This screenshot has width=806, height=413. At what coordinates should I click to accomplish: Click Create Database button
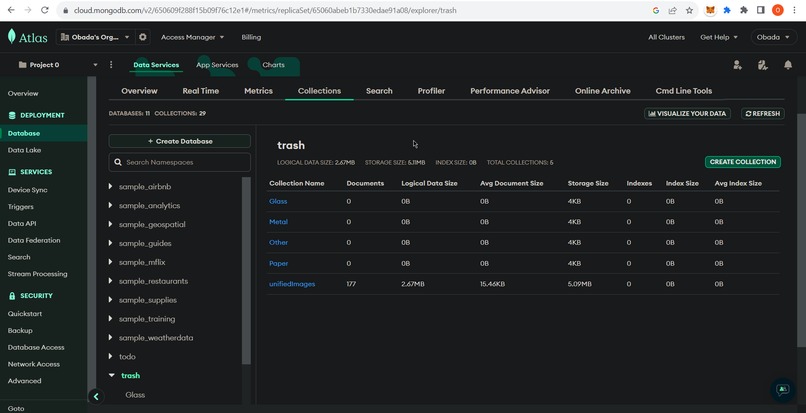click(179, 141)
